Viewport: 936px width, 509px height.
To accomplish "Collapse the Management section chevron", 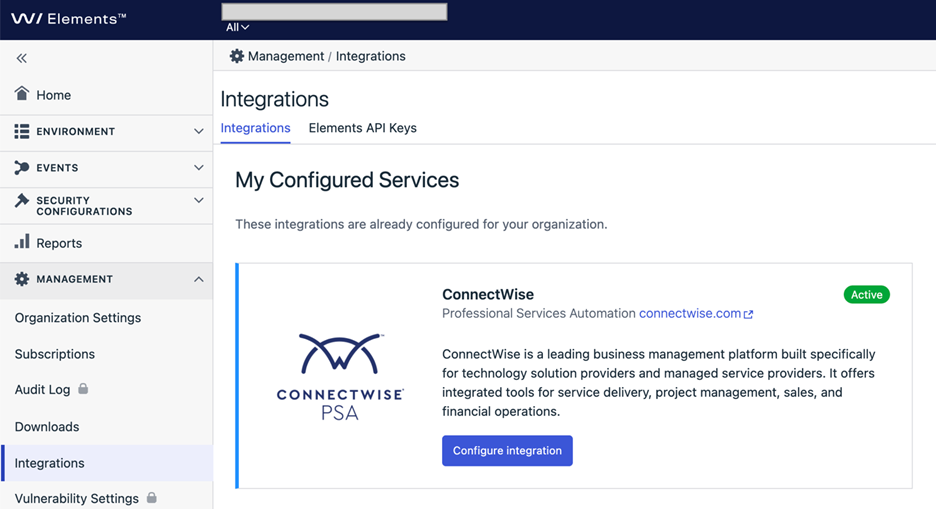I will pos(199,279).
